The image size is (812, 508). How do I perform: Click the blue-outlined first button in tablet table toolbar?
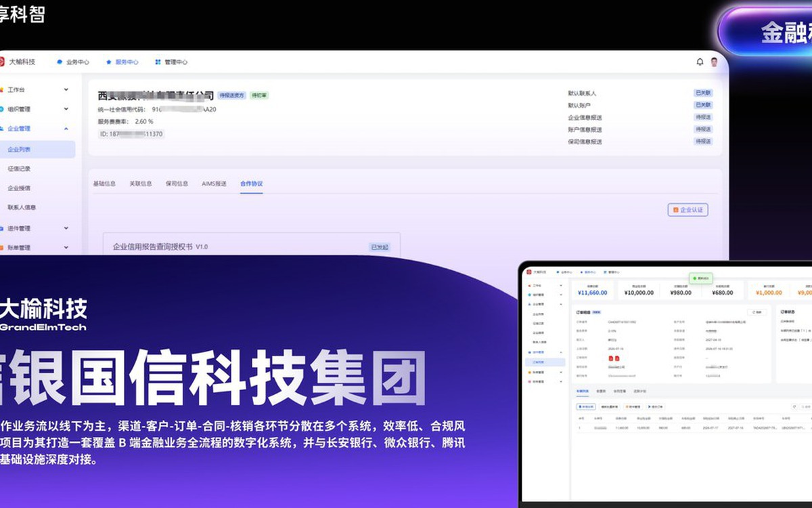[586, 406]
